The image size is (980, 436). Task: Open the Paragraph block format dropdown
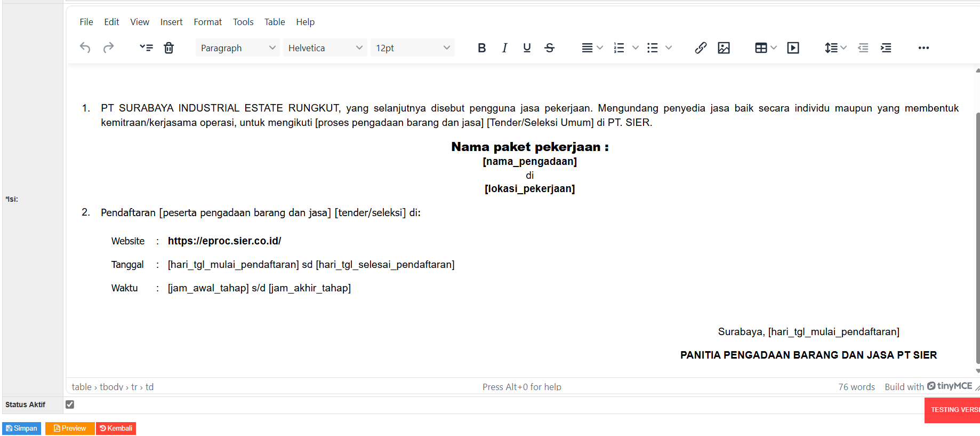[237, 48]
